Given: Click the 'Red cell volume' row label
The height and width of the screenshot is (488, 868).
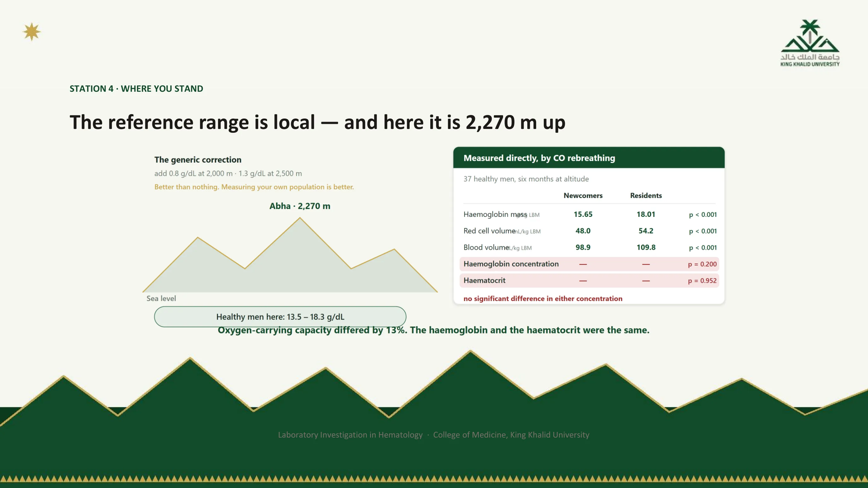Looking at the screenshot, I should [x=489, y=231].
